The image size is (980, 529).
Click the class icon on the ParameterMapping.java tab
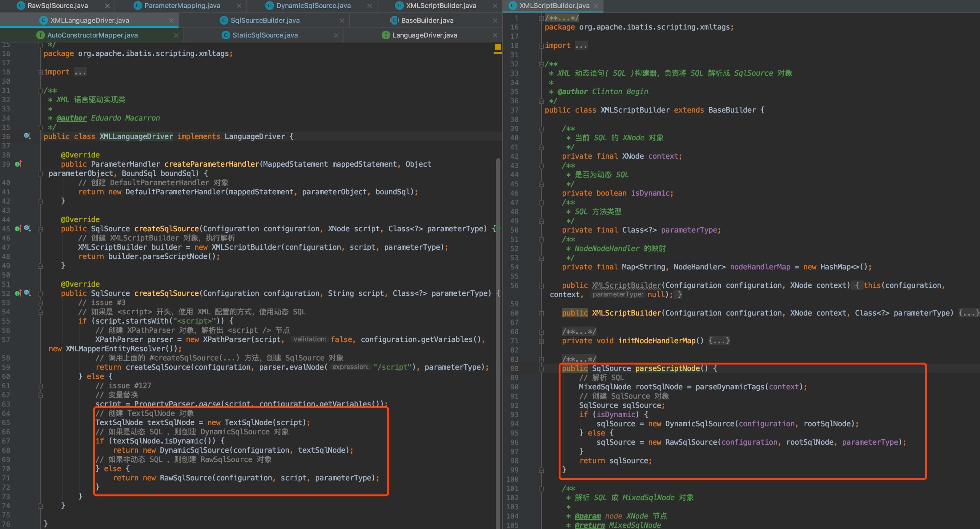138,6
